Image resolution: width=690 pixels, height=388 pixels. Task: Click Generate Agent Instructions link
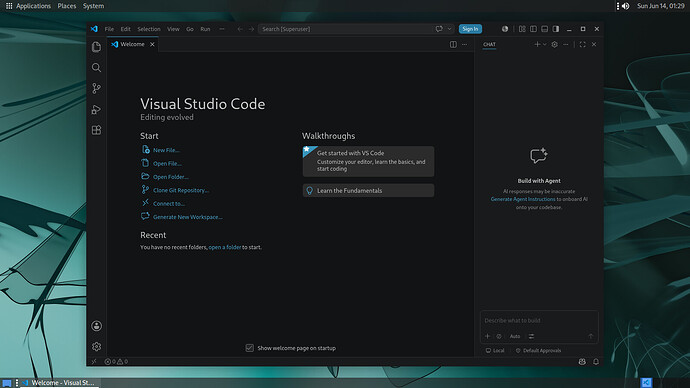tap(523, 199)
